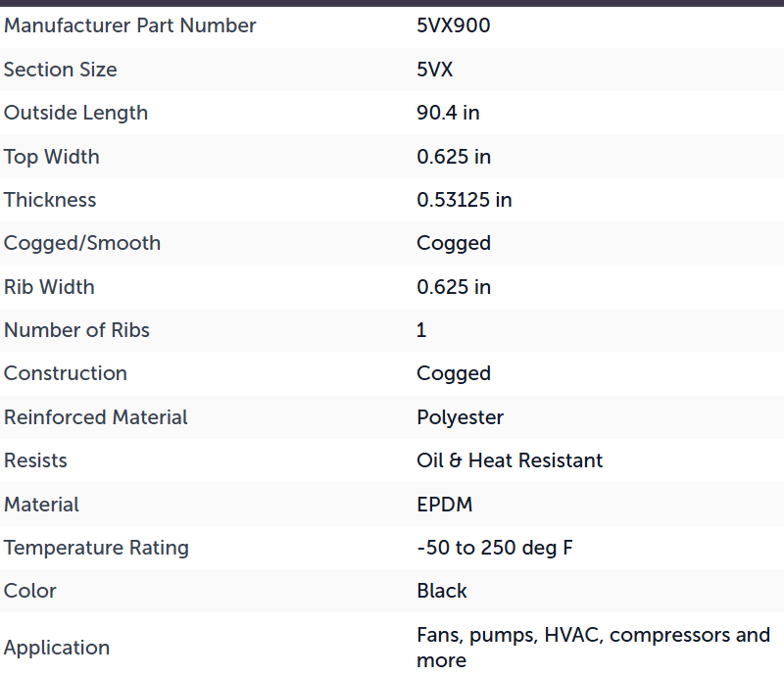Click the Application row label
This screenshot has height=677, width=784.
pos(57,648)
